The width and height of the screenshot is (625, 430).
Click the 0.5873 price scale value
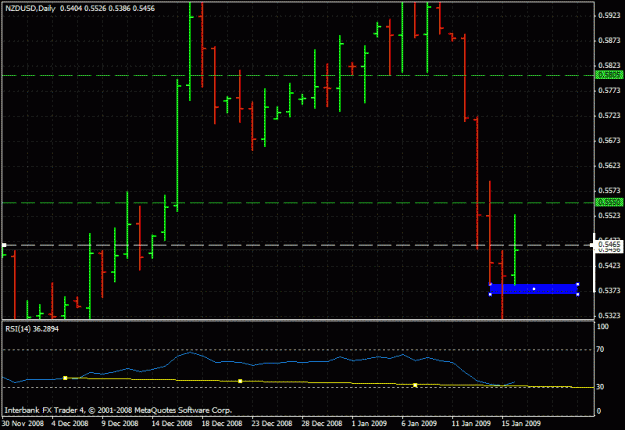pyautogui.click(x=609, y=40)
